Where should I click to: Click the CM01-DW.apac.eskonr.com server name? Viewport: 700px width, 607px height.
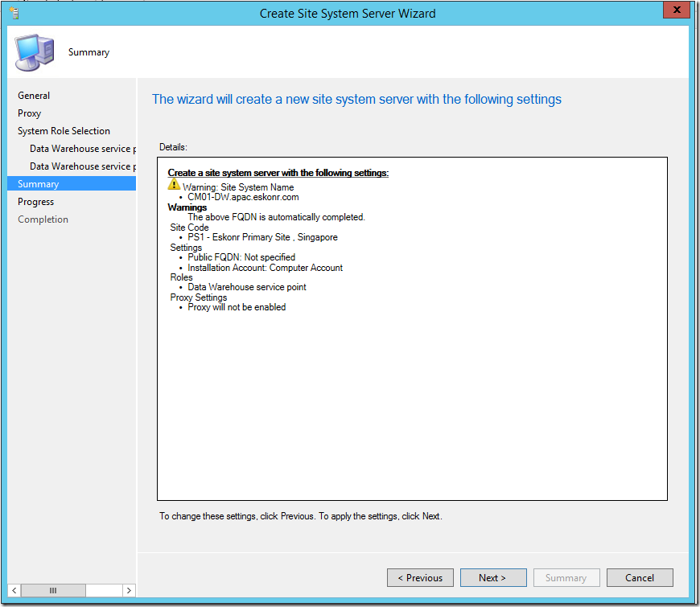(243, 197)
